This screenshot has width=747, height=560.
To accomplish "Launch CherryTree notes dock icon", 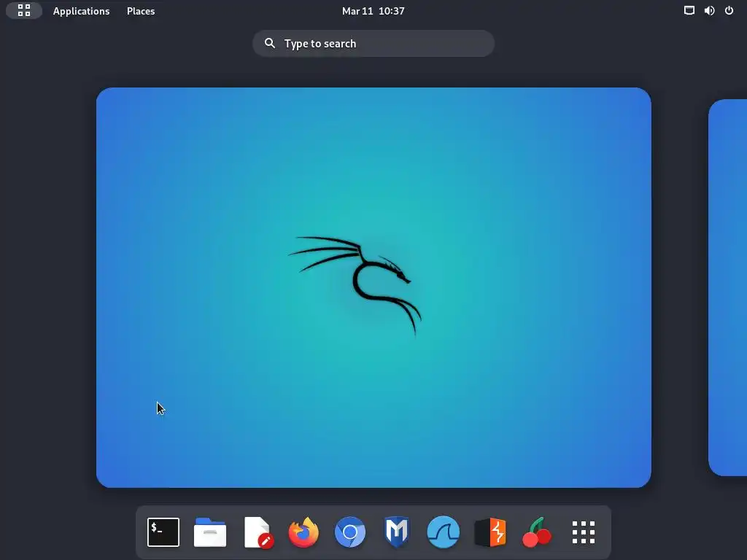I will (x=537, y=532).
